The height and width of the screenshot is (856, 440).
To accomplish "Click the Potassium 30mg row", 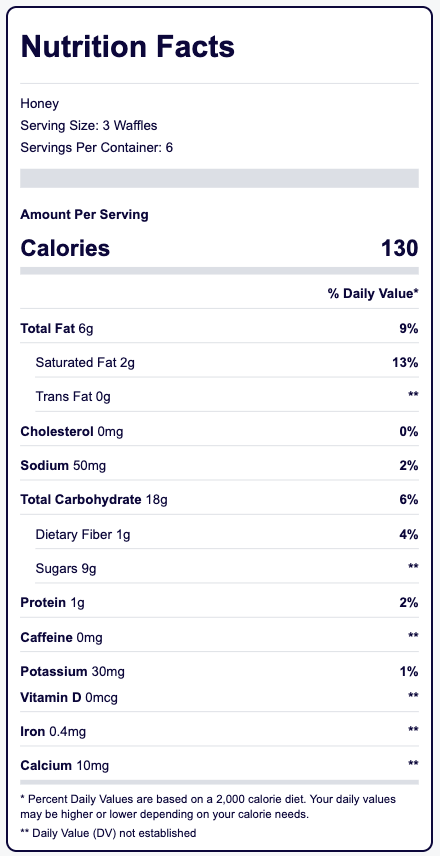I will 219,671.
